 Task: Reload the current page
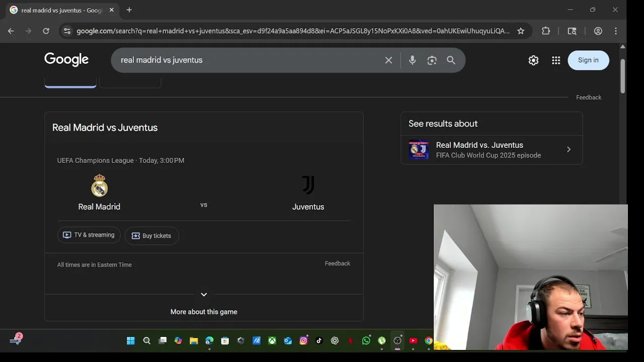[x=46, y=31]
